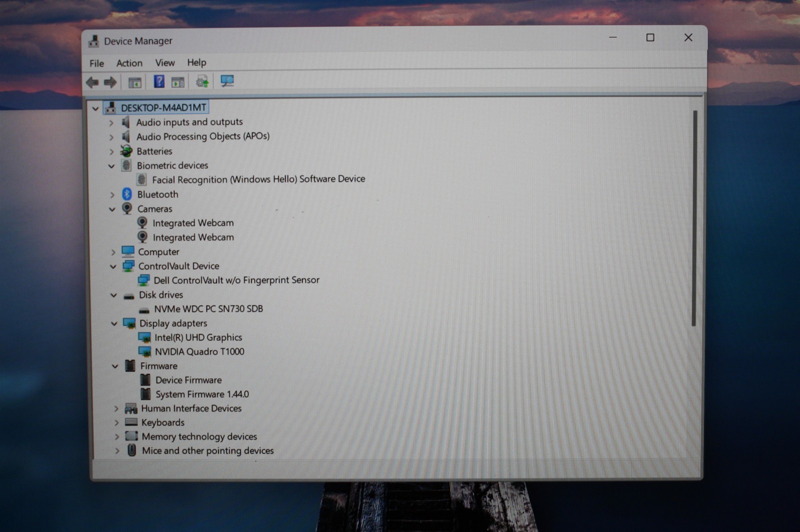Click the Memory technology devices icon
800x532 pixels.
pos(131,436)
